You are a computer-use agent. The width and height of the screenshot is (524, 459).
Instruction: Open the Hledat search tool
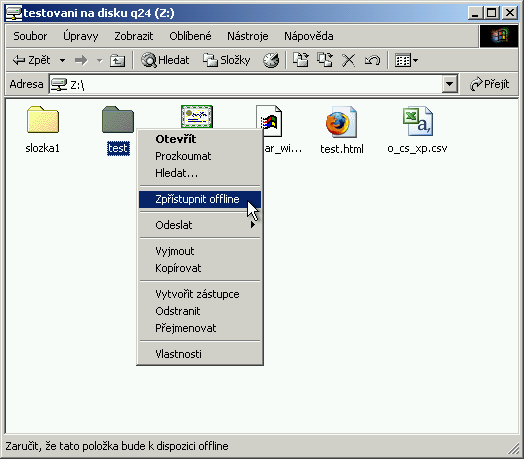click(x=165, y=61)
